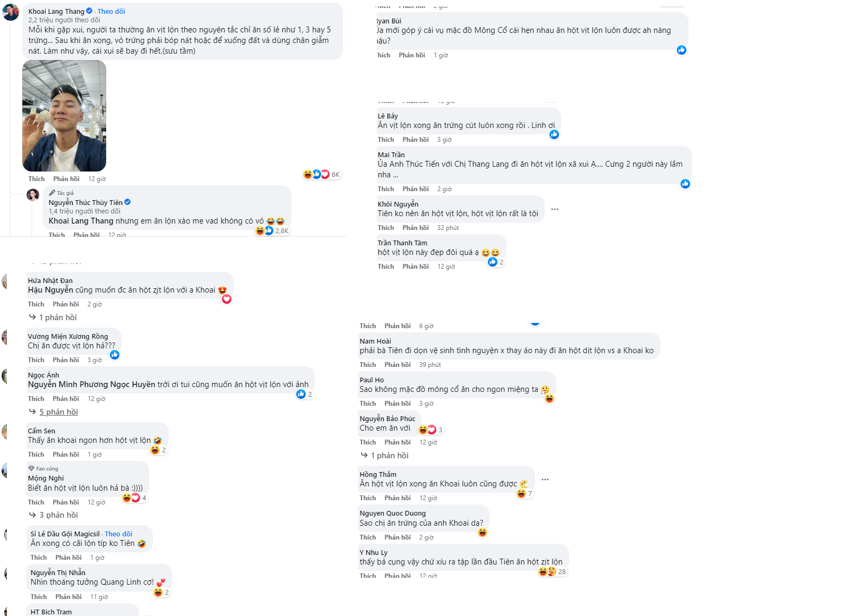Reply to Y Nhu Ly's comment

coord(397,576)
